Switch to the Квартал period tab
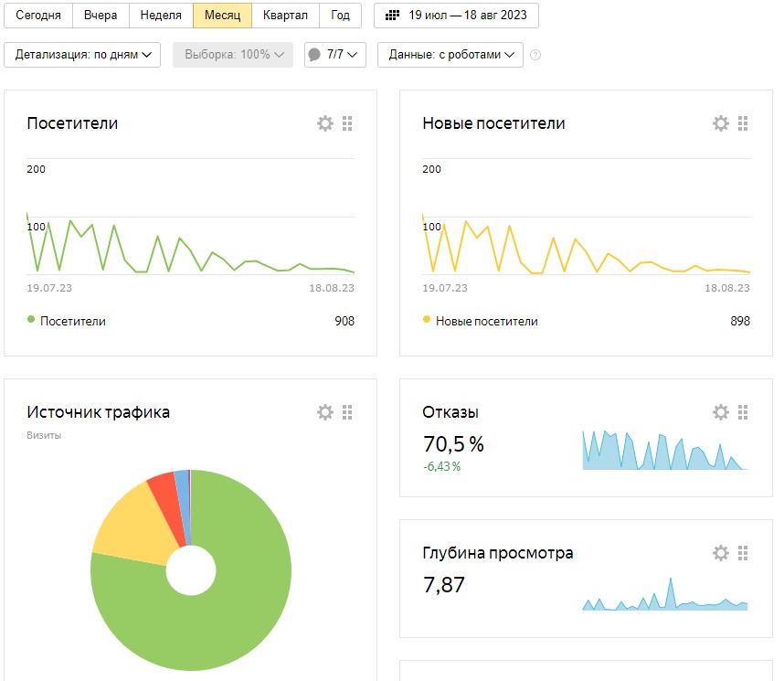The height and width of the screenshot is (681, 784). tap(285, 16)
